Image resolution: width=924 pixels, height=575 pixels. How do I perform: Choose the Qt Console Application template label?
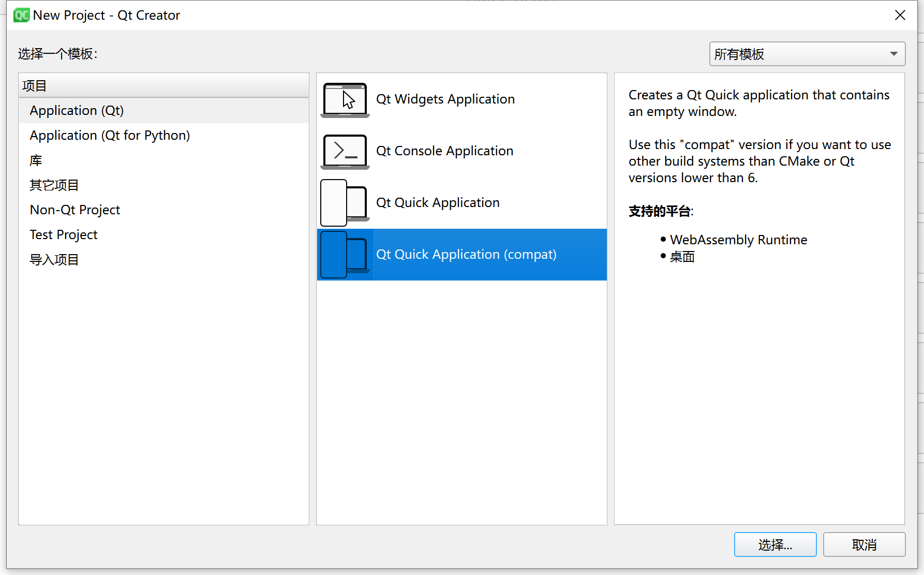444,151
